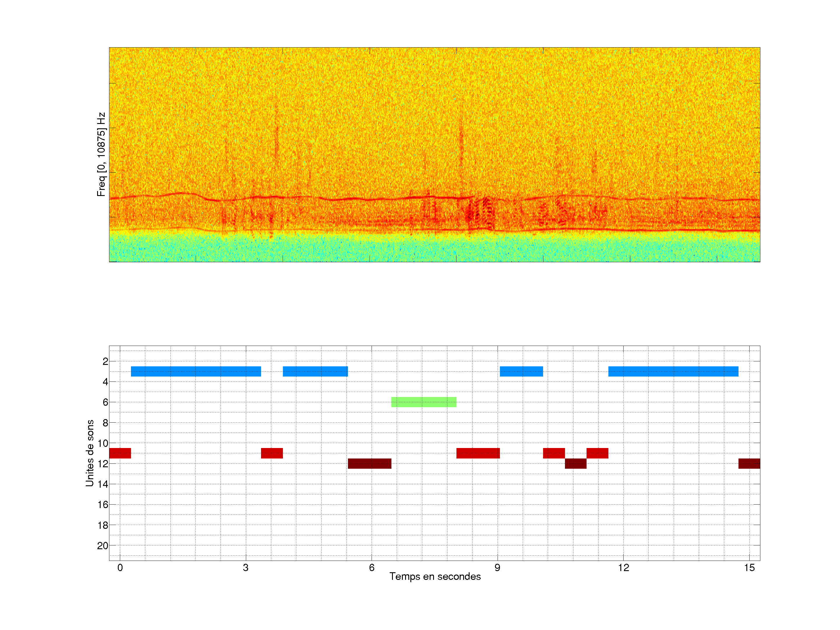Click the y-axis tick label 10
The width and height of the screenshot is (840, 630).
[103, 443]
